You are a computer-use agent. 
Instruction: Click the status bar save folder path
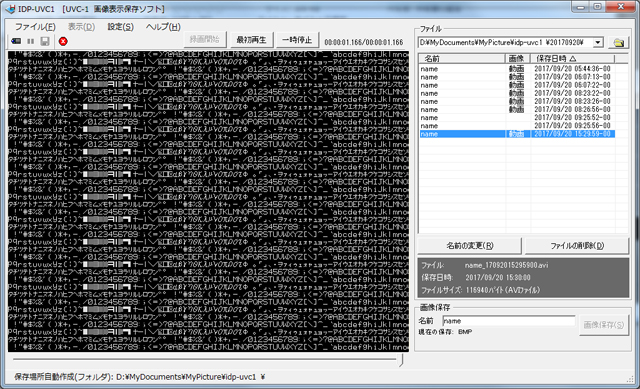(x=140, y=377)
